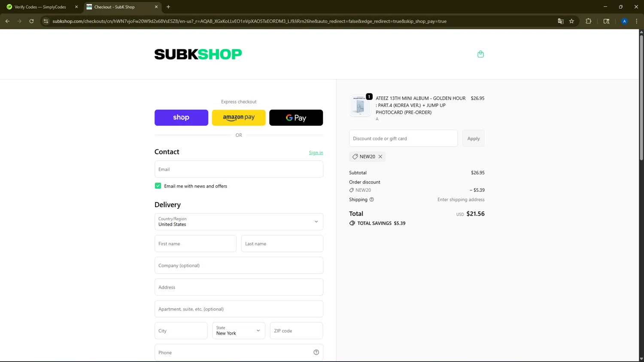Focus the Discount code or gift card field
This screenshot has width=644, height=362.
tap(404, 139)
